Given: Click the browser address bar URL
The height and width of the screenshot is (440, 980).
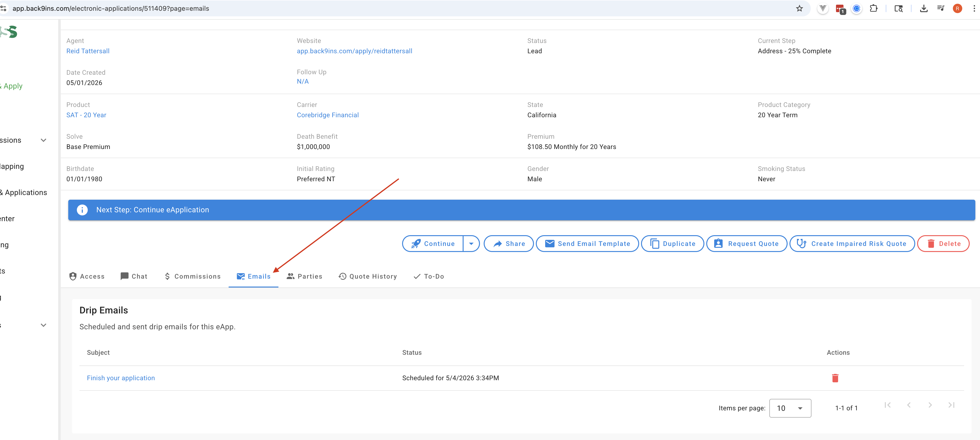Looking at the screenshot, I should click(111, 8).
